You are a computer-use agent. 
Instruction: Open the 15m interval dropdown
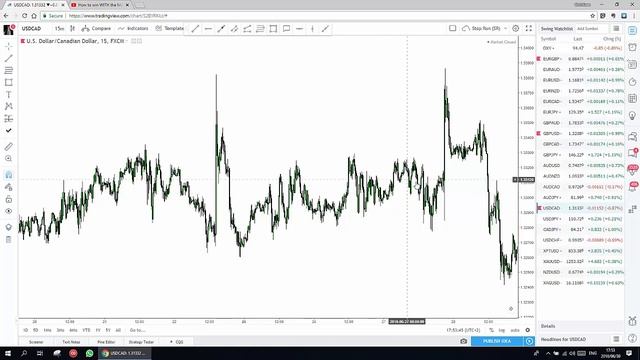(x=60, y=29)
